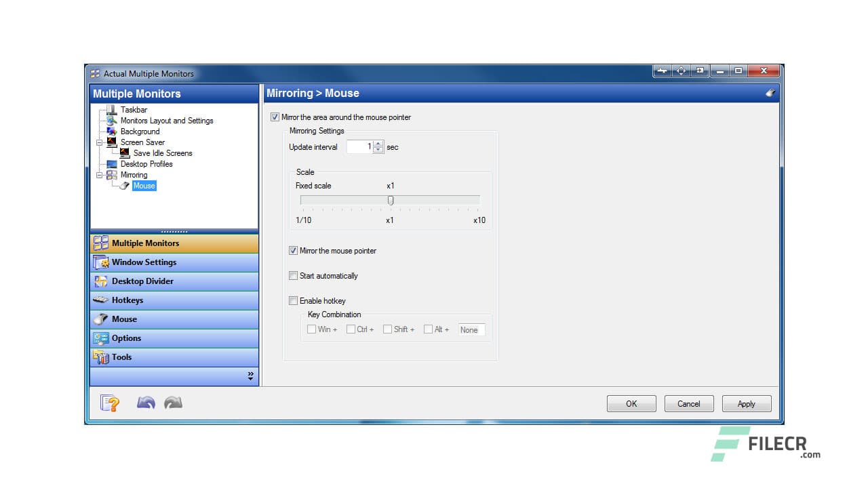Click the Taskbar icon in tree
Image resolution: width=868 pixels, height=488 pixels.
(112, 110)
